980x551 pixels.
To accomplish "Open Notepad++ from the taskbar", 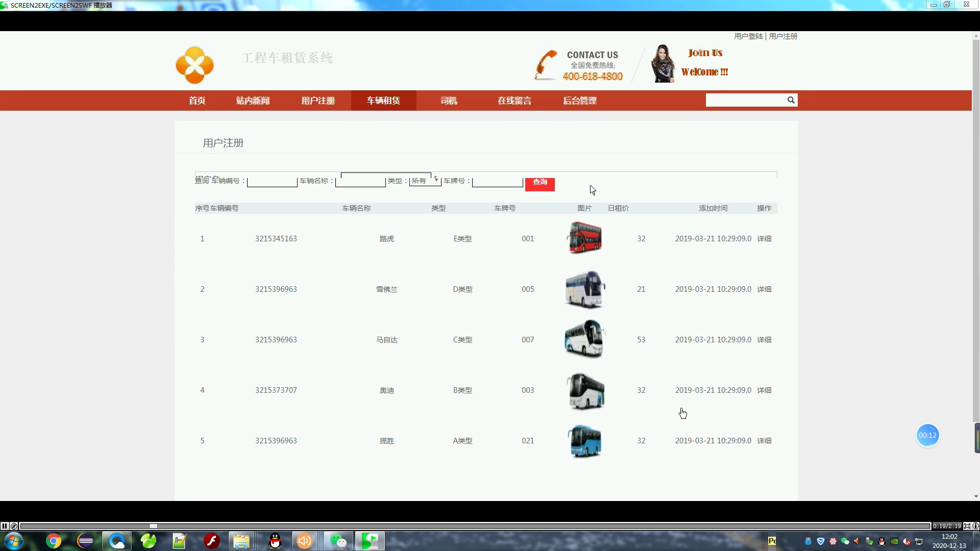I will [180, 541].
